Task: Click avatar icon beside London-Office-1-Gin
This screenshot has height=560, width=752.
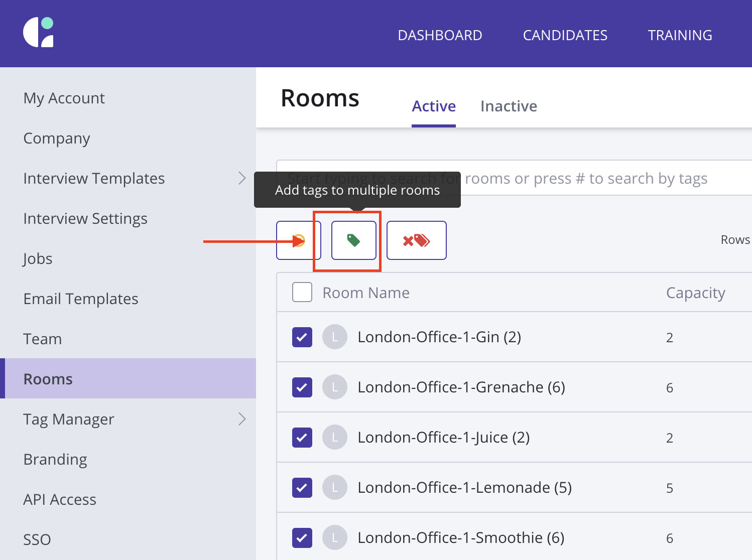Action: point(335,337)
